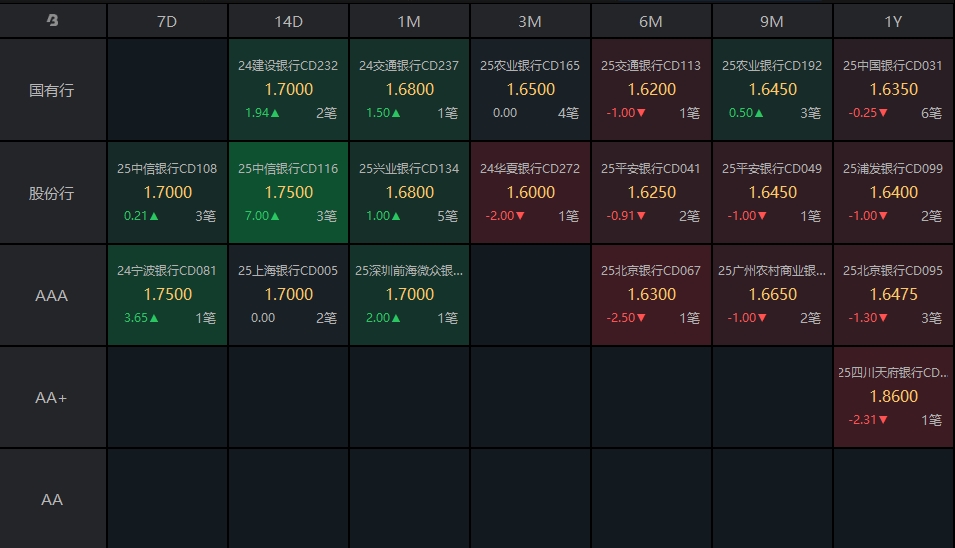Select the 9M tenor column header

tap(772, 21)
